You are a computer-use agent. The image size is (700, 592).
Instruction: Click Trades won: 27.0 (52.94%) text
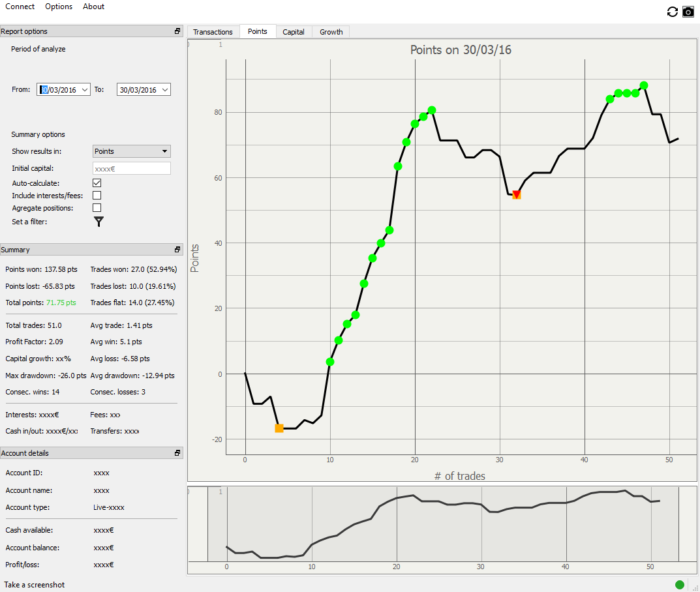(134, 269)
